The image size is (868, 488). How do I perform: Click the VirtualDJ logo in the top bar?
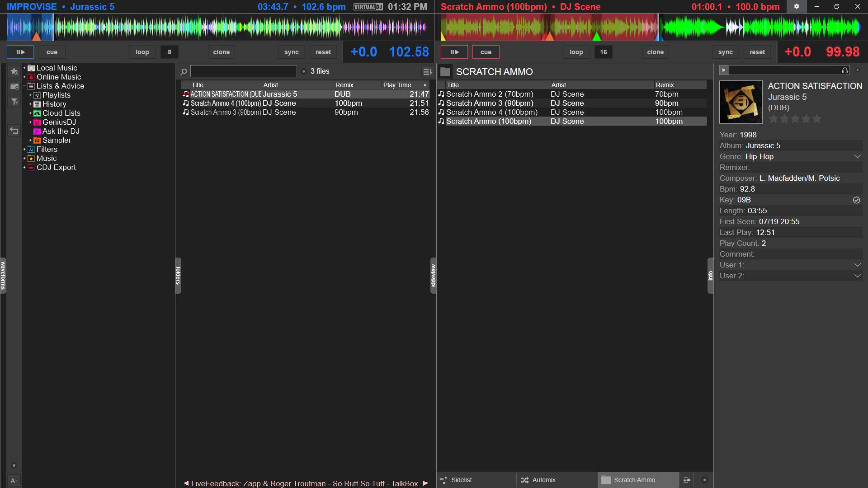368,7
